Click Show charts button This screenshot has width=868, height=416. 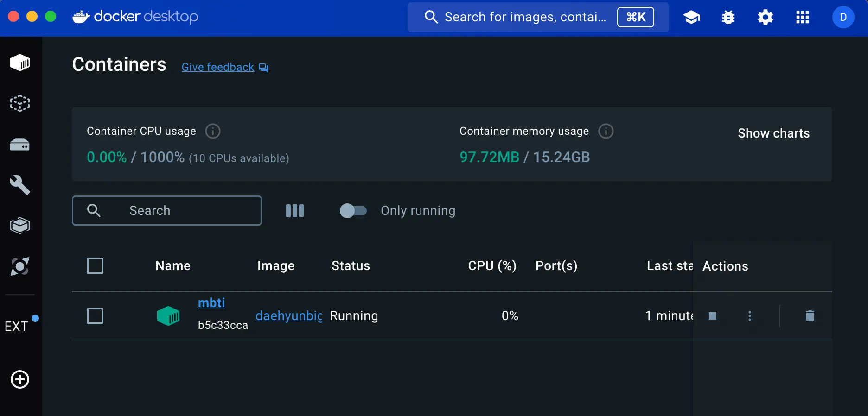pyautogui.click(x=774, y=133)
